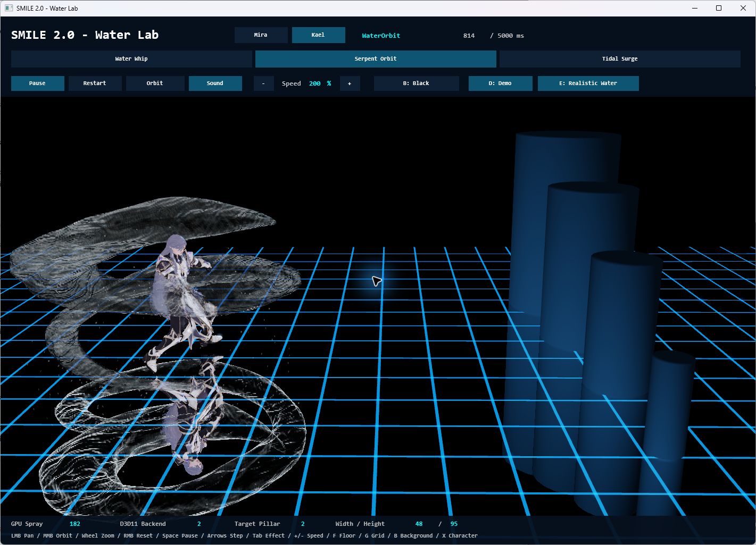This screenshot has height=545, width=756.
Task: Click the app icon in the title bar
Action: 9,8
